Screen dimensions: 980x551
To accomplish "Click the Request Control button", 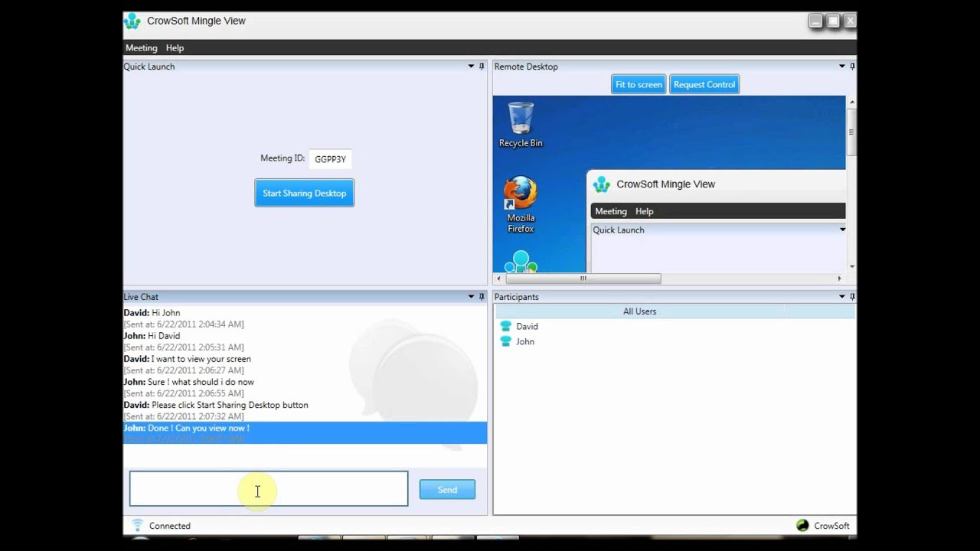I will point(704,84).
